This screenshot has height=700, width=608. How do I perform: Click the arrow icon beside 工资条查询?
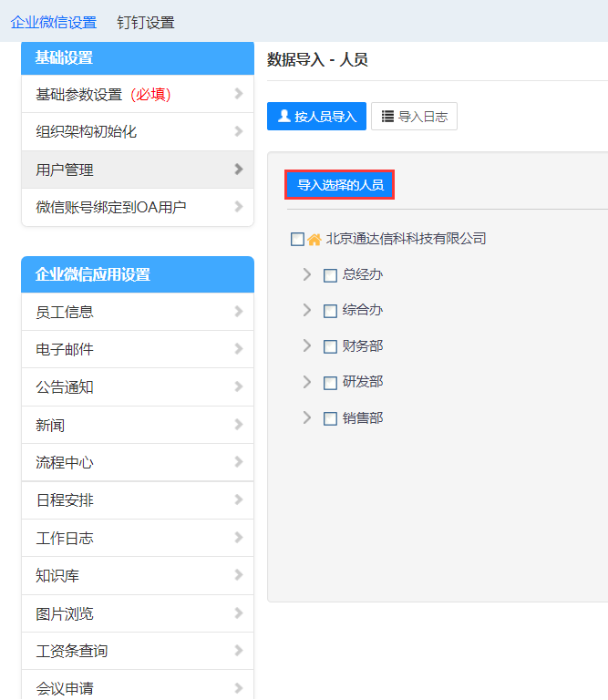(x=239, y=651)
